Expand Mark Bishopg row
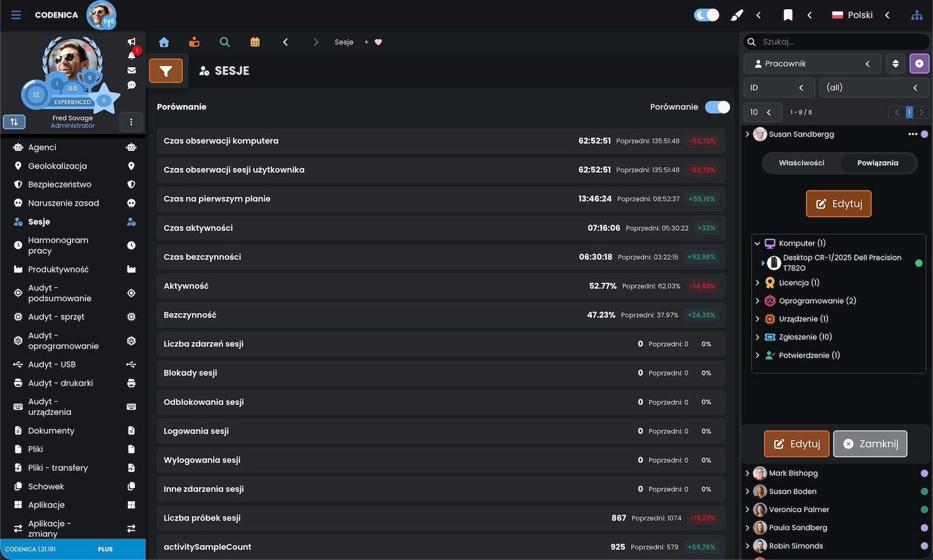933x560 pixels. point(748,473)
